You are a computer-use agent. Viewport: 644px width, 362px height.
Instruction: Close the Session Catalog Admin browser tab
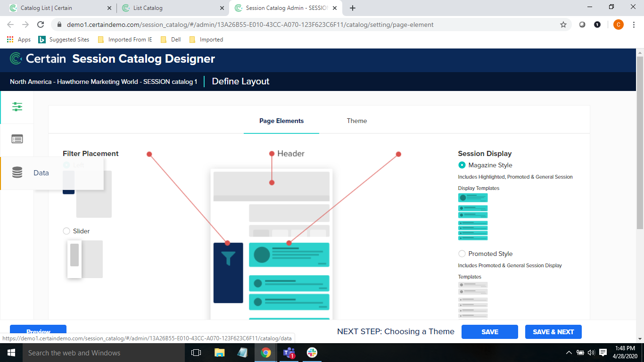pos(335,8)
